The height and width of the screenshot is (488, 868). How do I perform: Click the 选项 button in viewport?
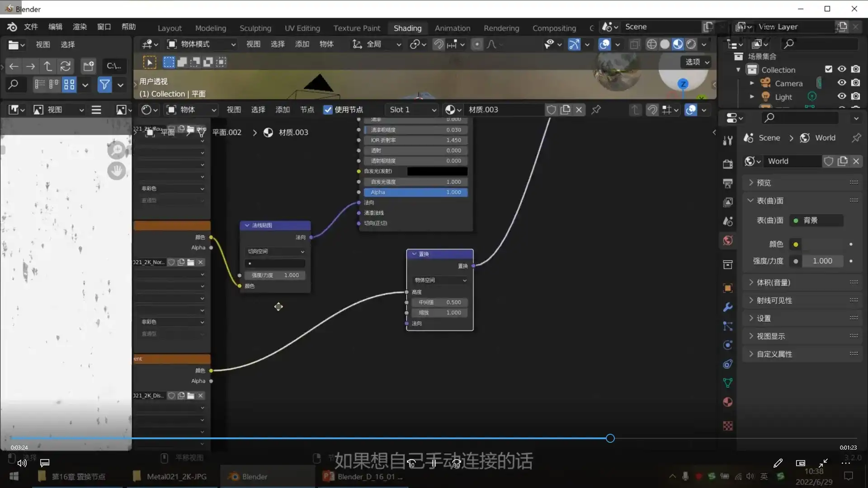click(695, 62)
